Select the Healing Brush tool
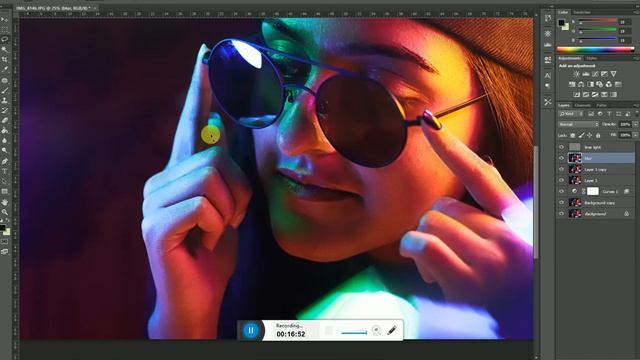Image resolution: width=640 pixels, height=360 pixels. (4, 80)
